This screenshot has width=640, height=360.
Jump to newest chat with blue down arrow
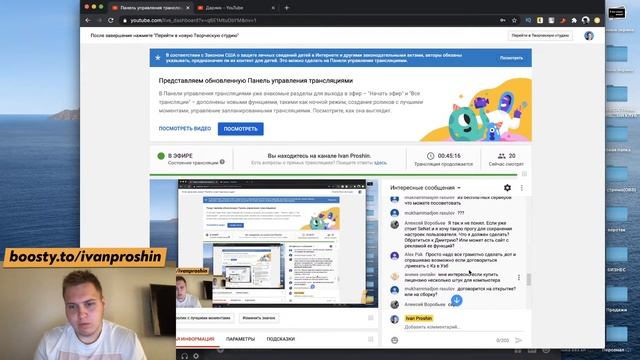pos(456,301)
